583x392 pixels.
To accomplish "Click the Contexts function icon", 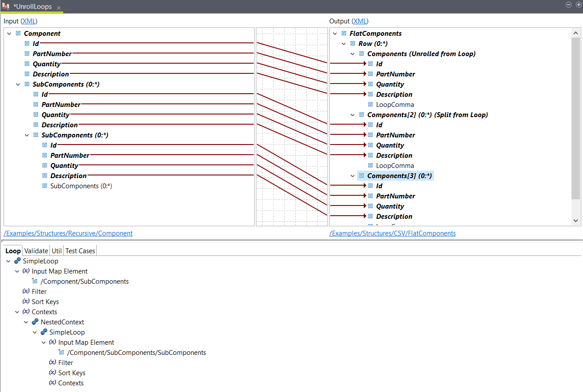I will point(26,312).
